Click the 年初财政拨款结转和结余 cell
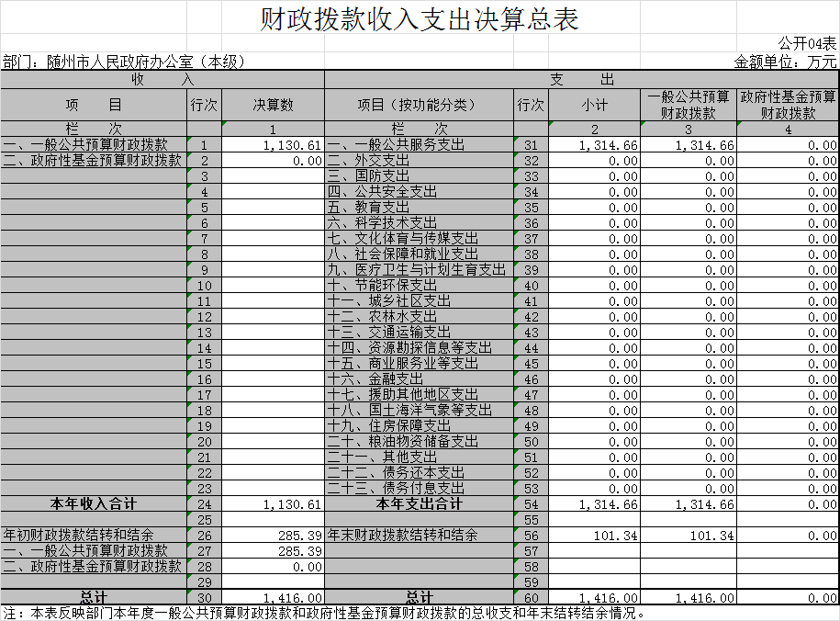Screen dimensions: 840x621 click(x=79, y=535)
